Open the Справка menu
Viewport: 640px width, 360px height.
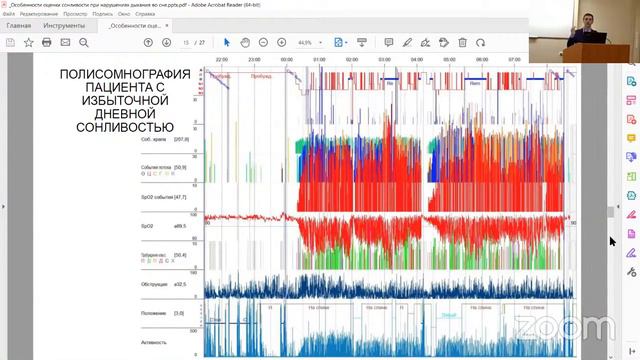pos(145,14)
